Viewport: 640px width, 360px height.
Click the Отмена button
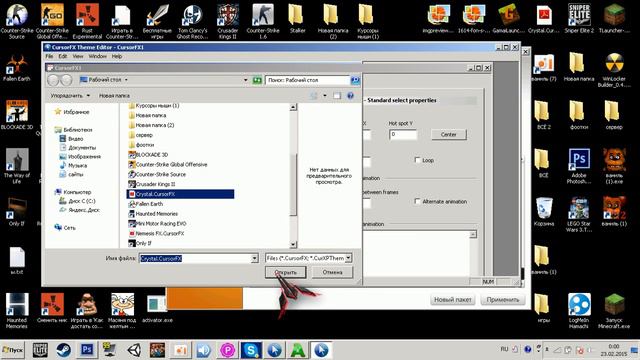(x=332, y=272)
